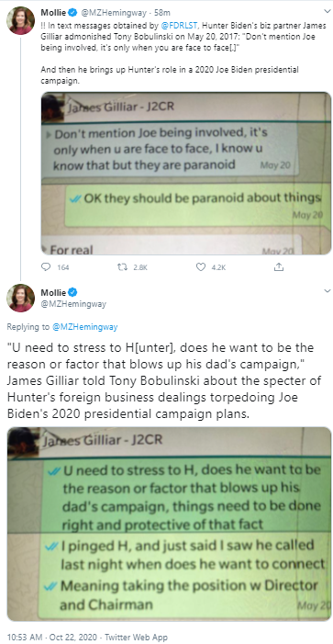Click the reply icon showing 164
This screenshot has height=644, width=333.
tap(46, 267)
